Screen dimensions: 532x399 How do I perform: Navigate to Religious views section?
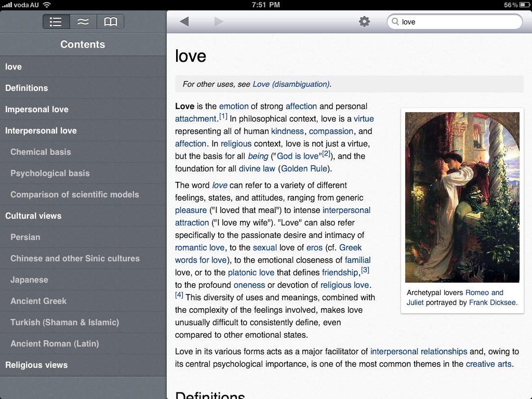click(x=36, y=365)
